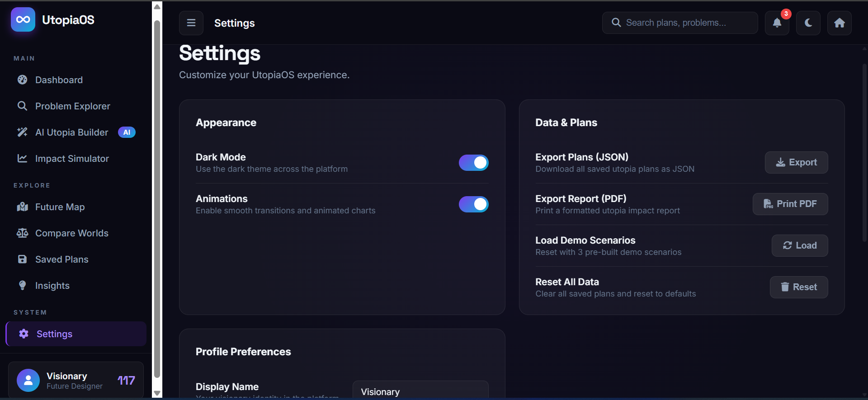Disable the Animations toggle
The image size is (868, 400).
click(473, 204)
